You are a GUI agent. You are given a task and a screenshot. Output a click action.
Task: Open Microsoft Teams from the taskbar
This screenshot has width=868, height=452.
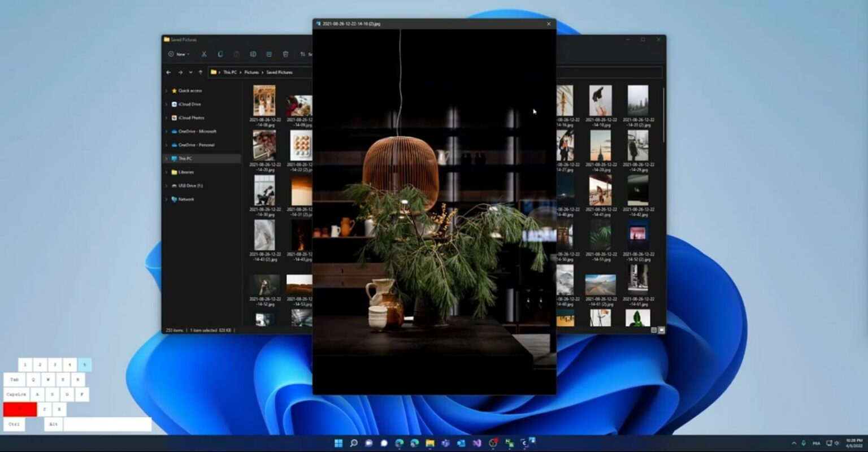point(445,443)
